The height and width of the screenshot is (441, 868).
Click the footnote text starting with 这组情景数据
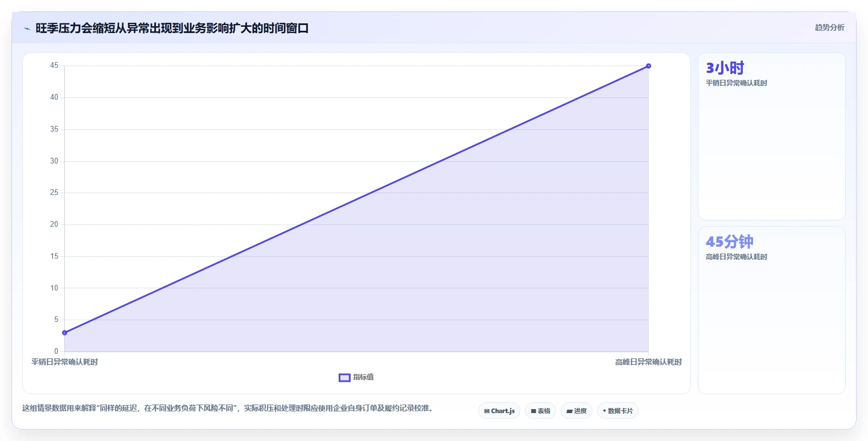click(x=228, y=409)
